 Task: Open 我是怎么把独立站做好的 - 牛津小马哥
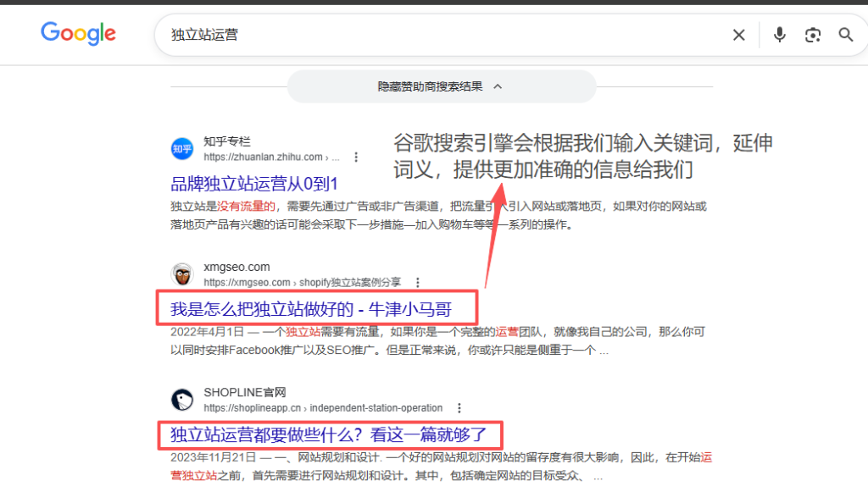[x=310, y=310]
